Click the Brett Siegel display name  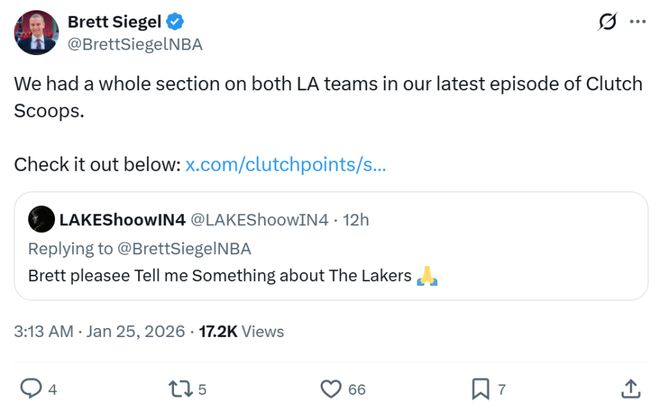pos(113,22)
